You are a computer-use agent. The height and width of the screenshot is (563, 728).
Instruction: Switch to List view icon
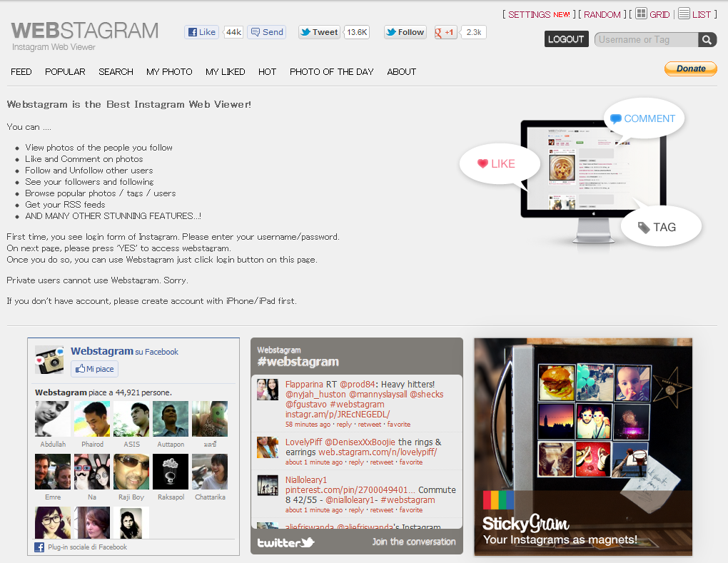[684, 14]
